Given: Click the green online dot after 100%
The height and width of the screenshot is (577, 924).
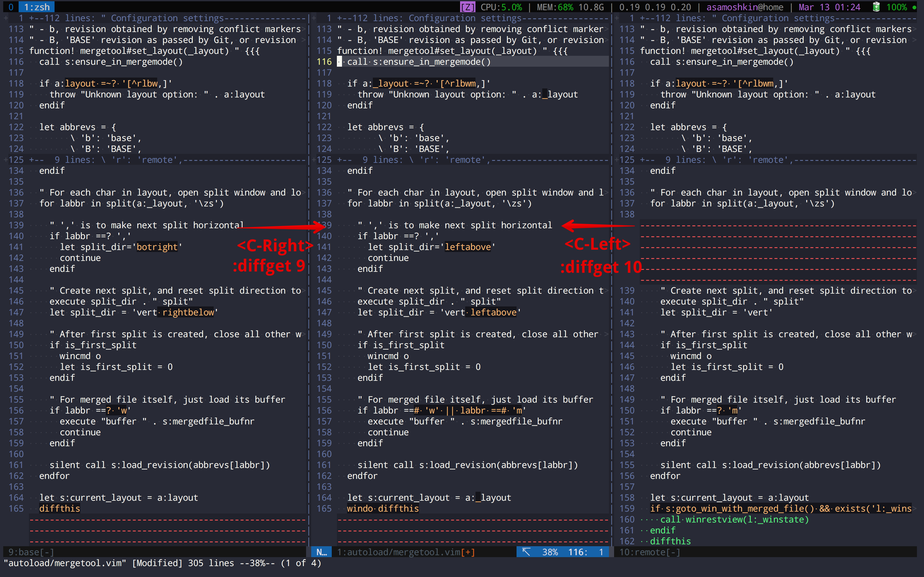Looking at the screenshot, I should tap(914, 7).
